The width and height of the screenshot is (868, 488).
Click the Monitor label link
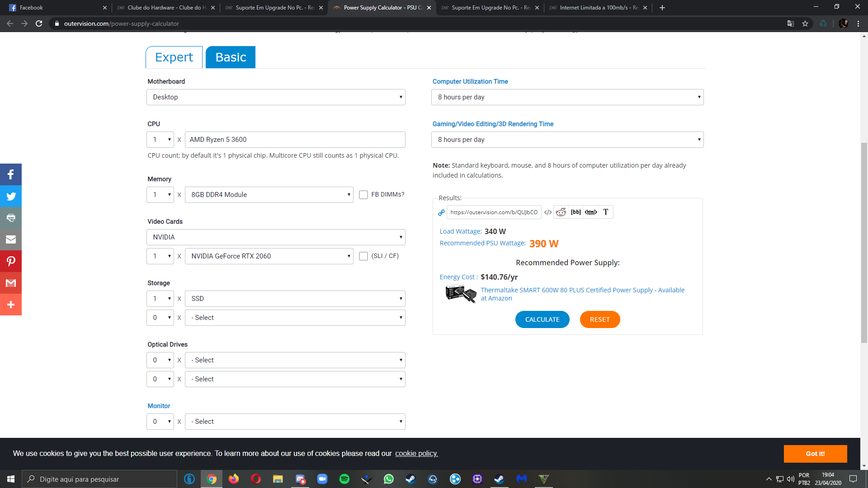point(159,406)
